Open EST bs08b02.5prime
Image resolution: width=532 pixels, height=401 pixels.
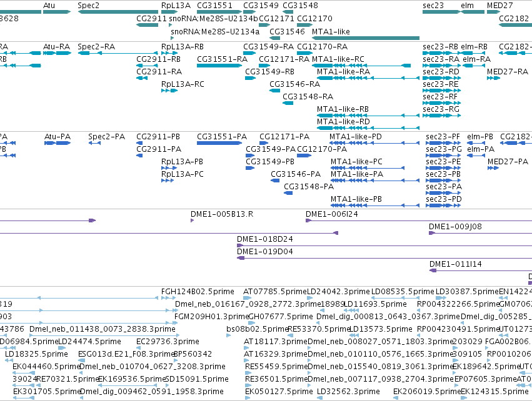pos(228,335)
